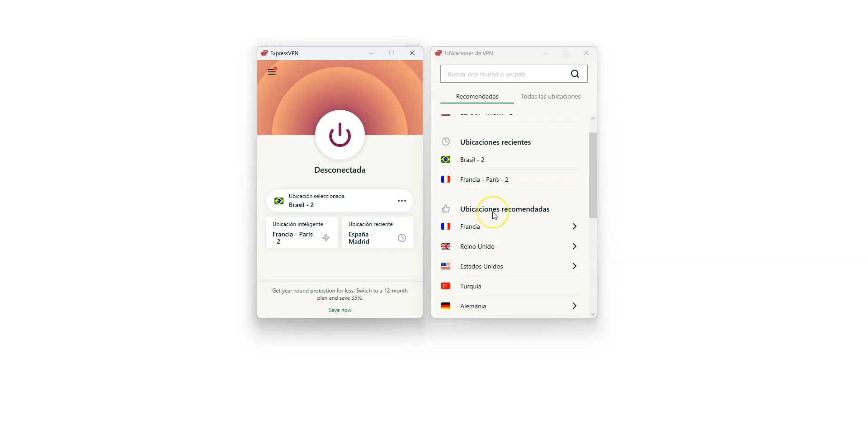Click the Germany flag icon
This screenshot has width=868, height=434.
[446, 306]
